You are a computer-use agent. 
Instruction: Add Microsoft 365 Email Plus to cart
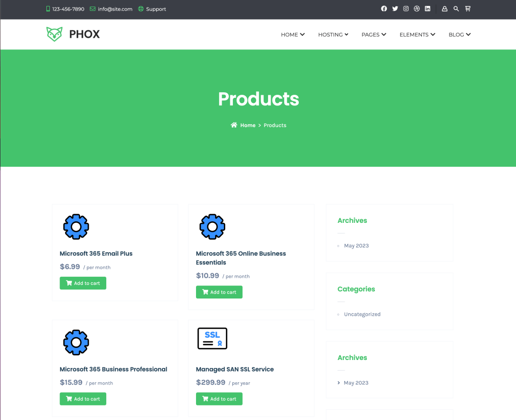(x=83, y=283)
